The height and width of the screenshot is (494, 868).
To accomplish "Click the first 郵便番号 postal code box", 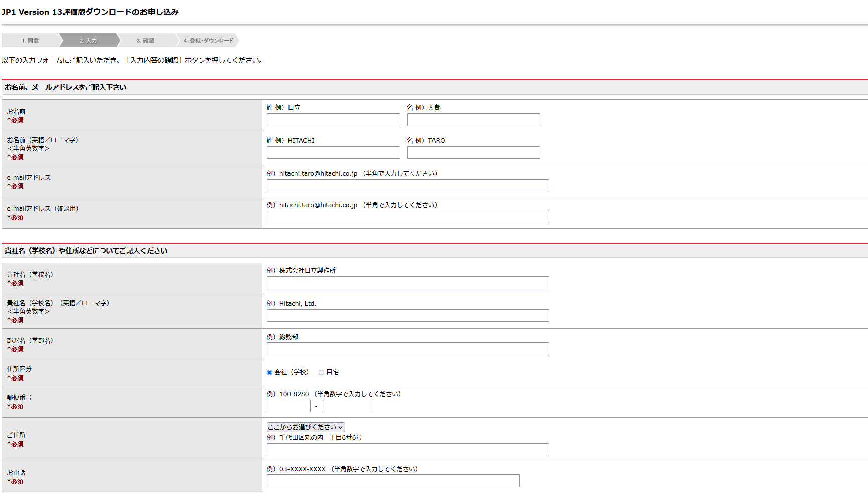I will (x=288, y=406).
